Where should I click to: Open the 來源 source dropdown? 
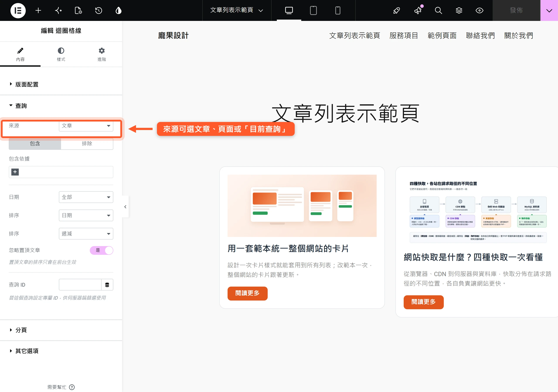(x=86, y=126)
